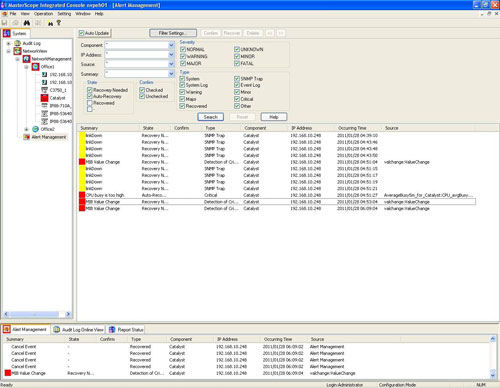Toggle the Recovery Needed state checkbox
500x388 pixels.
(x=89, y=90)
